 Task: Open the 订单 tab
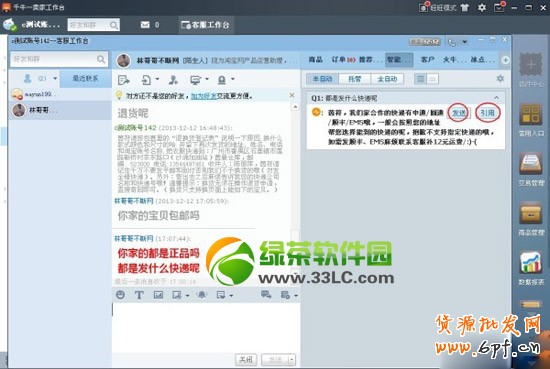pyautogui.click(x=344, y=60)
